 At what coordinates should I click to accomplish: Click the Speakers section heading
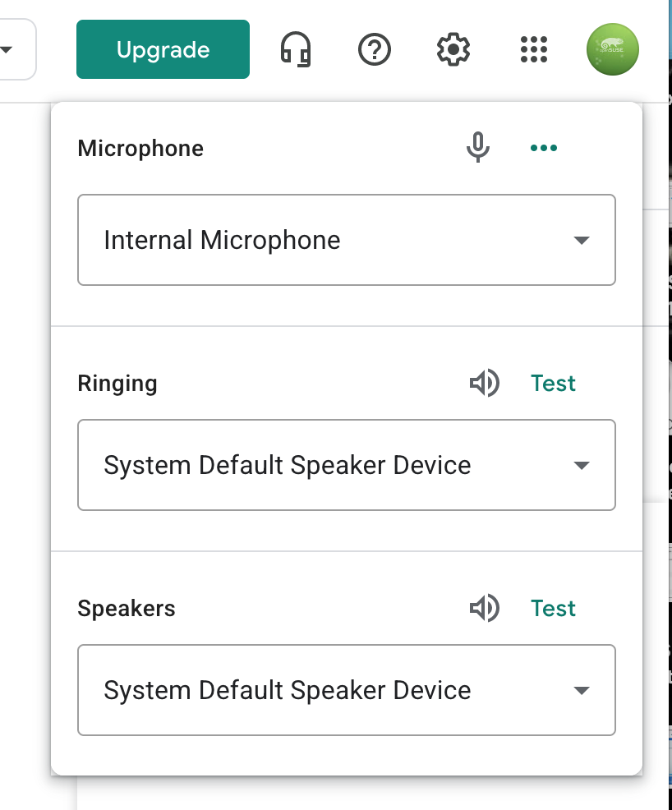pos(127,609)
